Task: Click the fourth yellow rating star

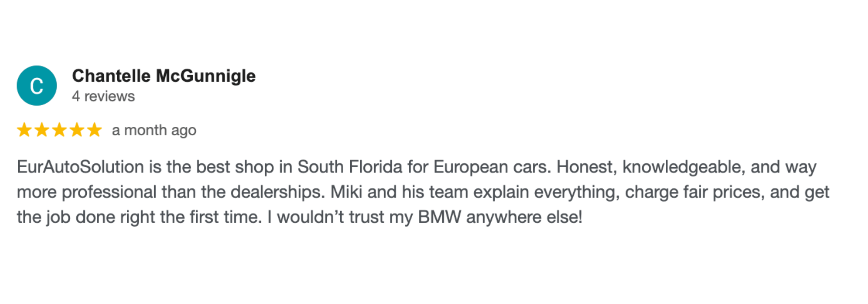Action: tap(77, 130)
